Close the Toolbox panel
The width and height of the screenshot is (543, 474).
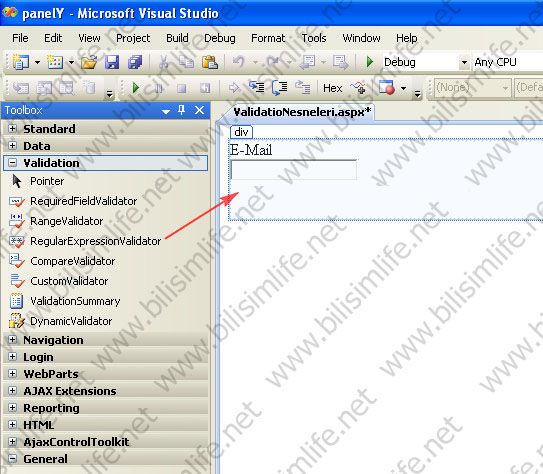(x=199, y=110)
